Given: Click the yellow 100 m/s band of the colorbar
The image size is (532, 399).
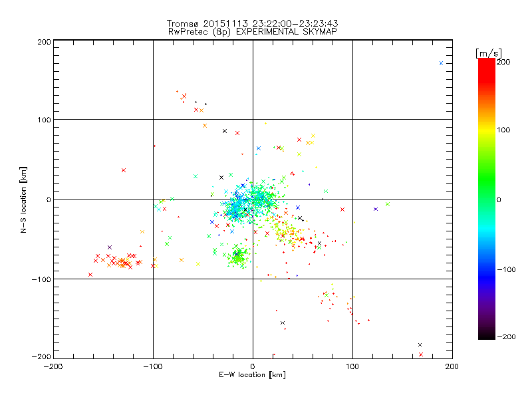Looking at the screenshot, I should [x=487, y=130].
